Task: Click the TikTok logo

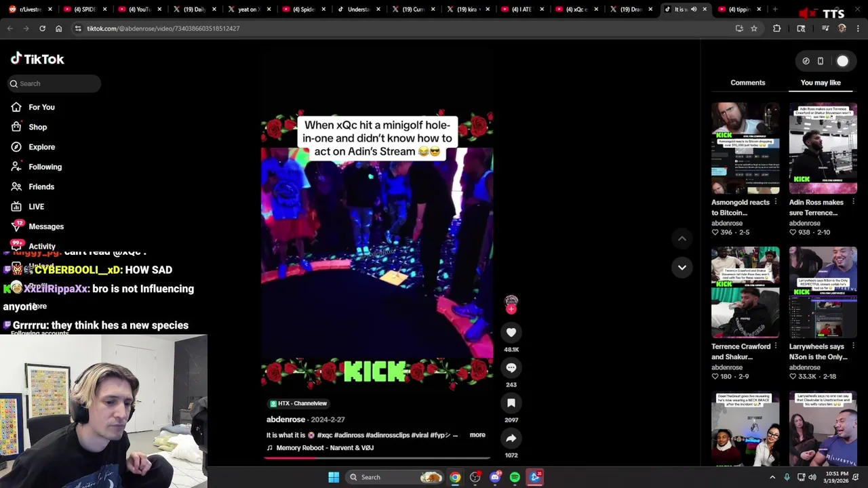Action: 37,59
